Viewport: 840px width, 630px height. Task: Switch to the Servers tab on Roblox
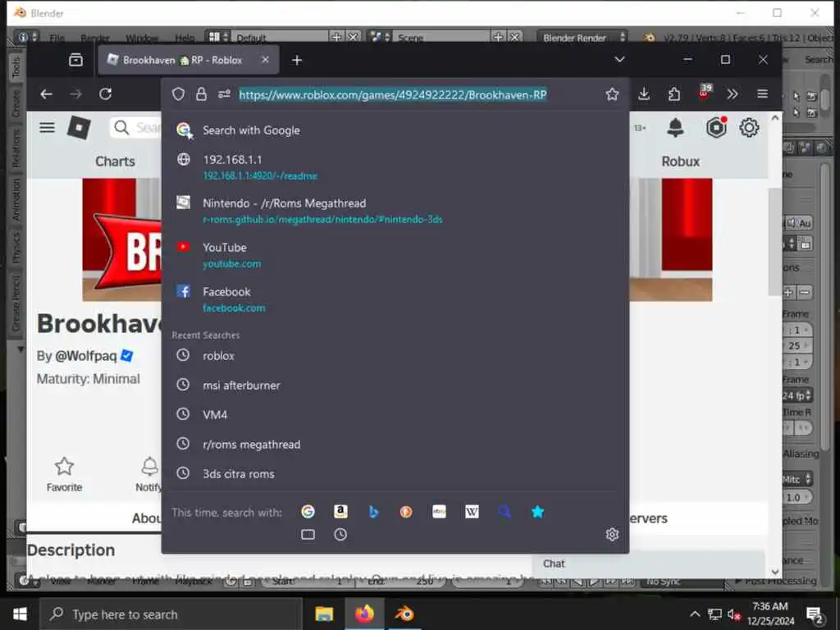649,518
